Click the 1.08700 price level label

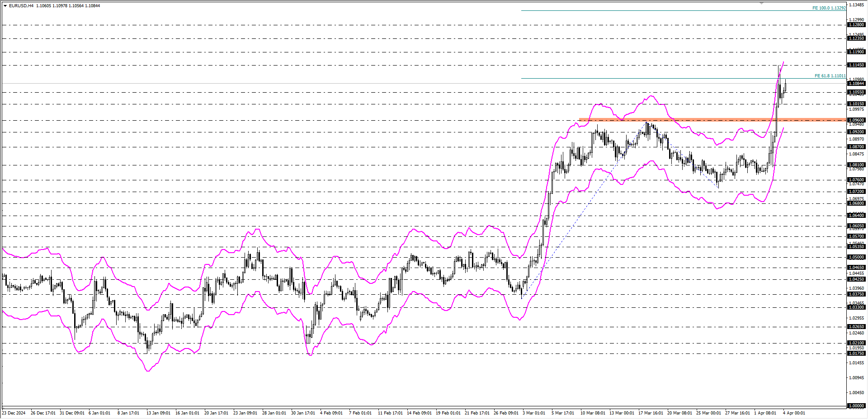coord(856,147)
